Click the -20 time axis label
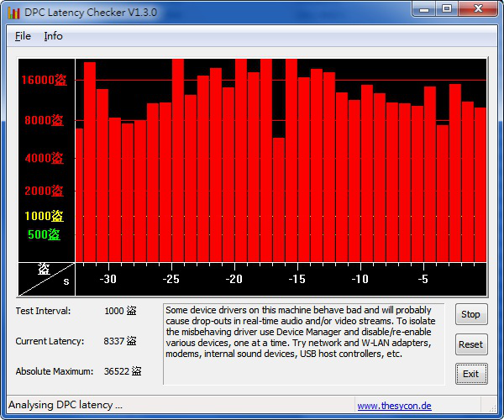Screen dimensions: 504x420 click(234, 279)
